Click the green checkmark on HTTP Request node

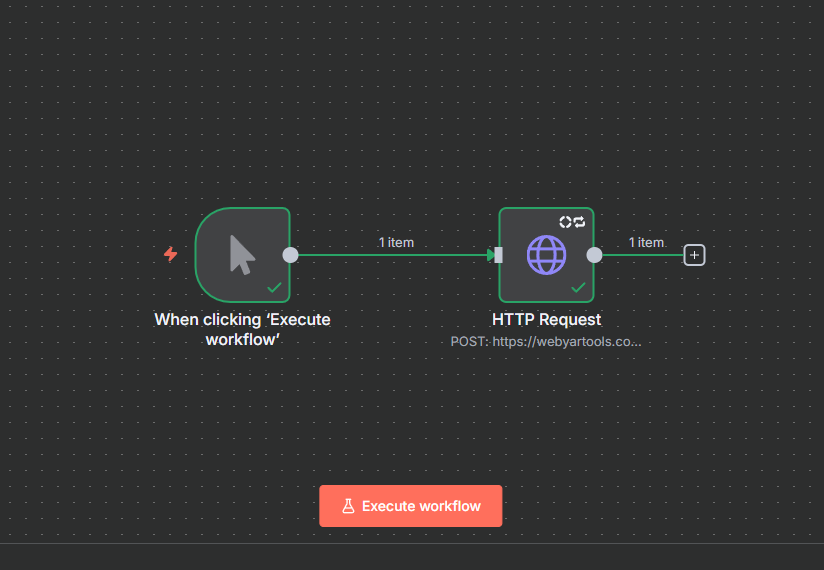[578, 288]
